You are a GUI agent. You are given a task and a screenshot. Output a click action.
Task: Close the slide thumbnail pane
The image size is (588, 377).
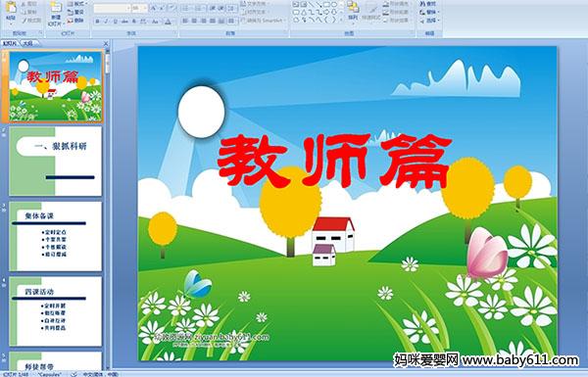coord(106,43)
